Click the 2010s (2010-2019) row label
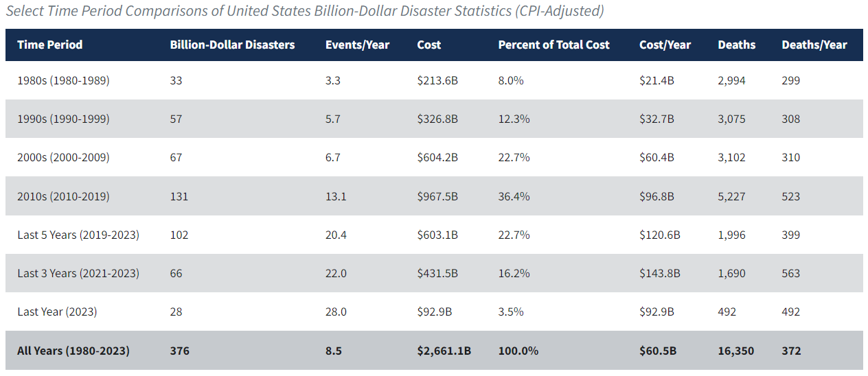 point(63,197)
